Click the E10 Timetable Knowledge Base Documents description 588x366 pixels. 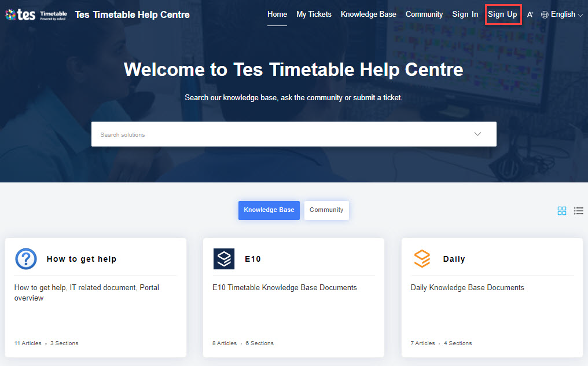coord(285,288)
